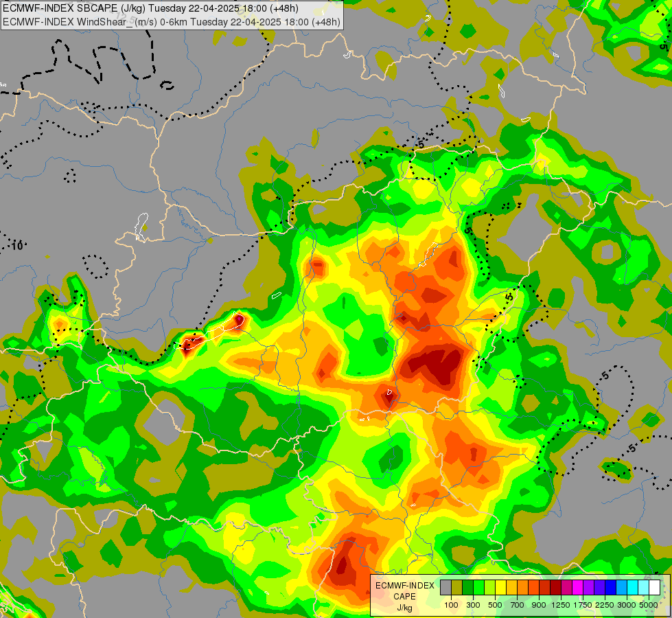Click the olive swatch in CAPE legend
Screen dimensions: 672x618
click(x=457, y=587)
